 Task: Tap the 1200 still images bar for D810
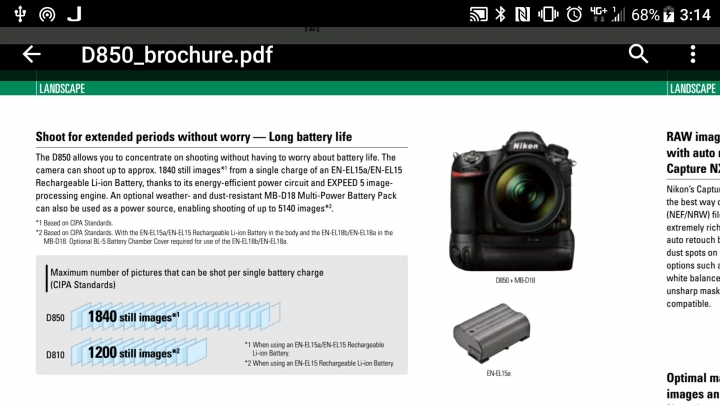(x=139, y=353)
